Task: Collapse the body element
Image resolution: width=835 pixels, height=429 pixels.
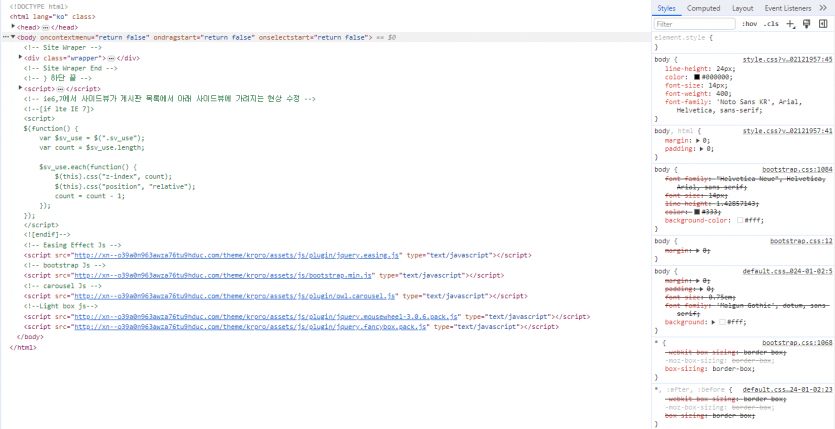Action: (x=13, y=38)
